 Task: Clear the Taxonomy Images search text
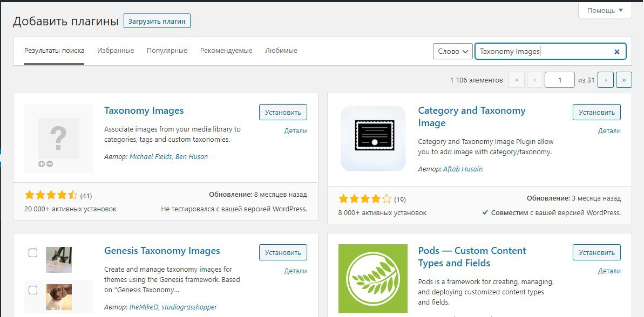(x=616, y=52)
